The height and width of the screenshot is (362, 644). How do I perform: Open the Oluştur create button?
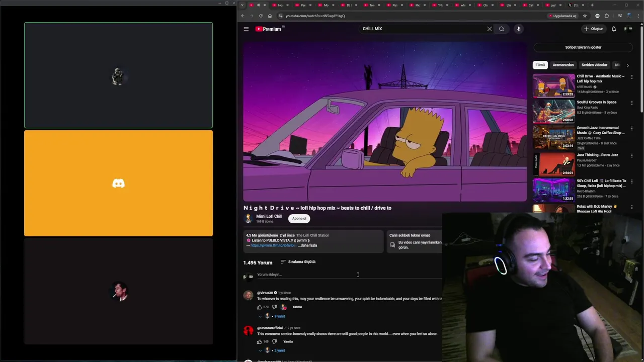tap(593, 29)
